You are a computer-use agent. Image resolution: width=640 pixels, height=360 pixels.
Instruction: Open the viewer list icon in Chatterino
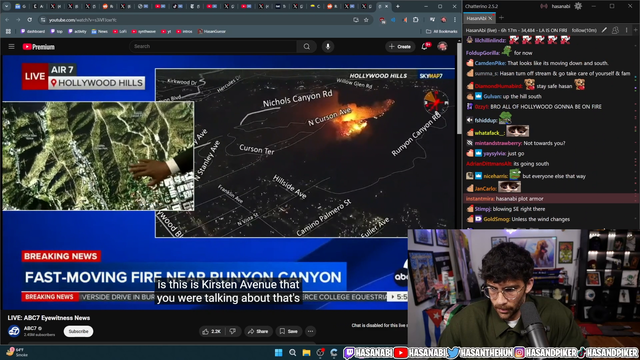(x=615, y=30)
